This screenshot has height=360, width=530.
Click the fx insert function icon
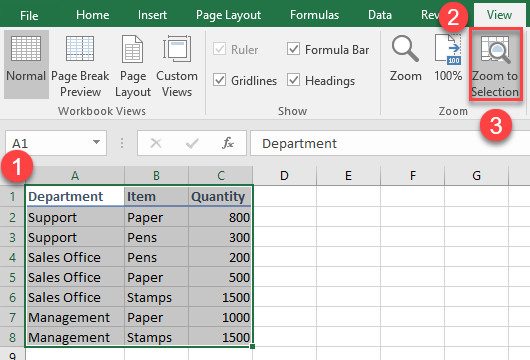coord(228,143)
